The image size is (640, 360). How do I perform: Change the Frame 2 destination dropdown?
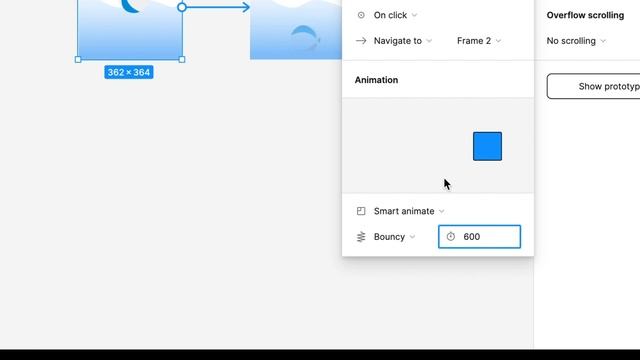pyautogui.click(x=479, y=41)
